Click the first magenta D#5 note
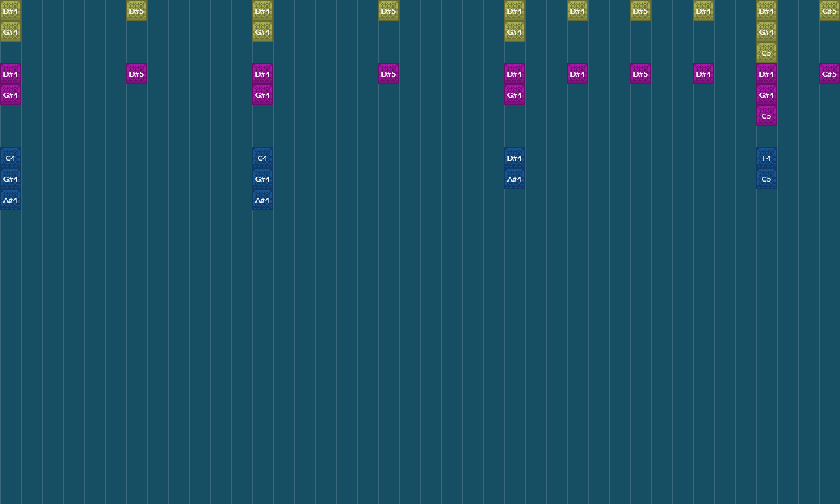The height and width of the screenshot is (504, 840). tap(136, 73)
